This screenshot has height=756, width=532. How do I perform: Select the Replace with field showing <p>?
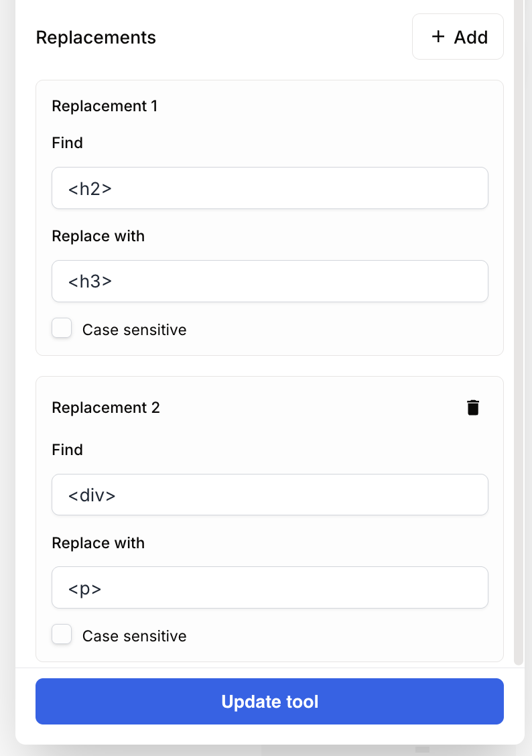pyautogui.click(x=269, y=587)
